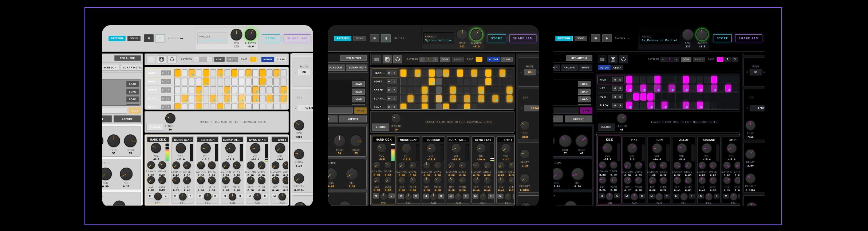
Task: Select HARD KICK channel strip header in light theme panel
Action: pos(158,140)
